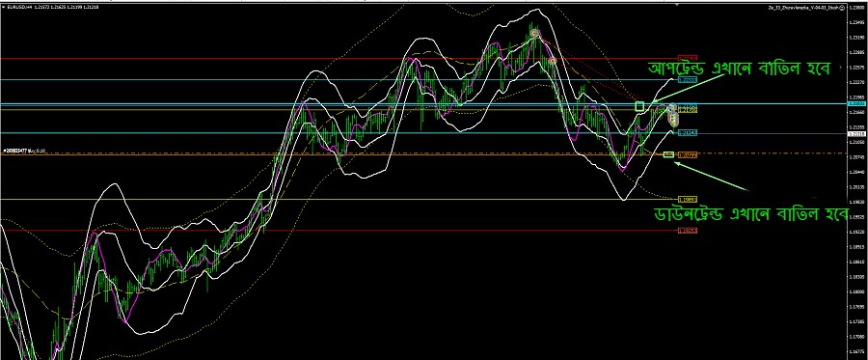This screenshot has height=360, width=868.
Task: Select the small green rectangle on the orange dashed line
Action: tap(668, 154)
